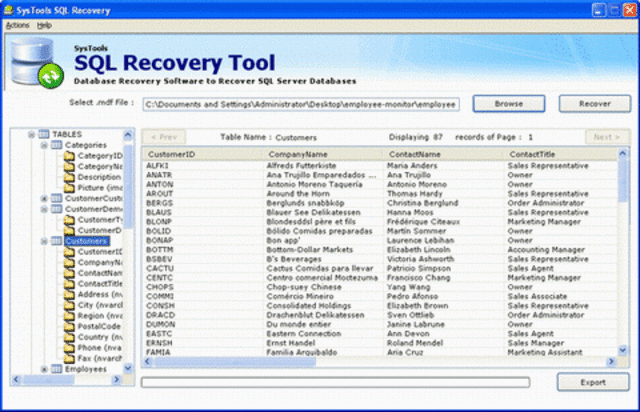Click the Recover button

(x=595, y=104)
